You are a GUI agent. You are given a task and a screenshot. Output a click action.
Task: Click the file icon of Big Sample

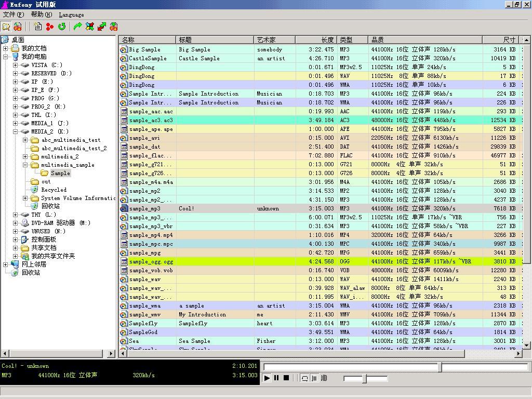click(x=124, y=49)
